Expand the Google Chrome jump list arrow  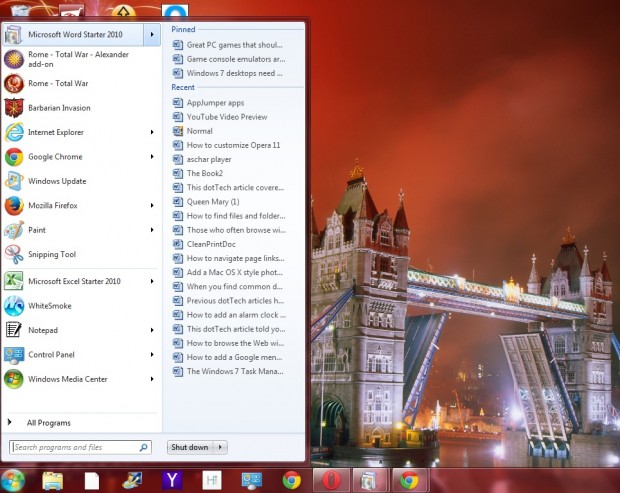[x=152, y=157]
